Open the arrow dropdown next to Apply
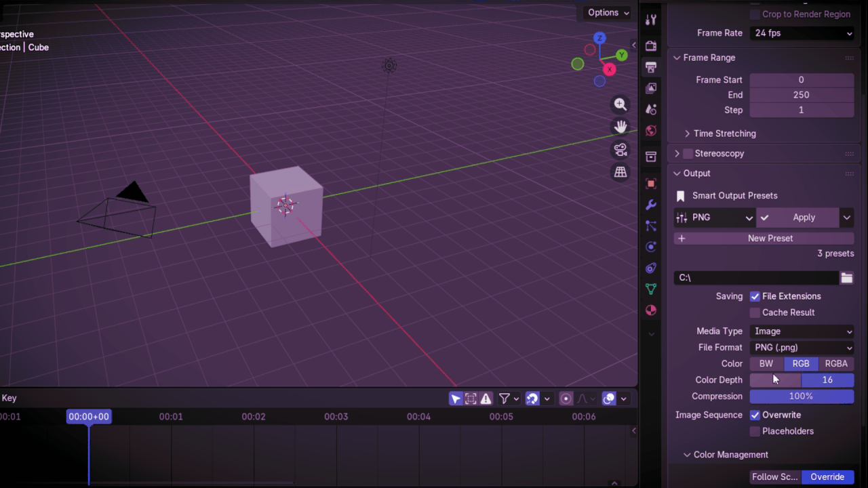The width and height of the screenshot is (868, 488). [x=846, y=218]
